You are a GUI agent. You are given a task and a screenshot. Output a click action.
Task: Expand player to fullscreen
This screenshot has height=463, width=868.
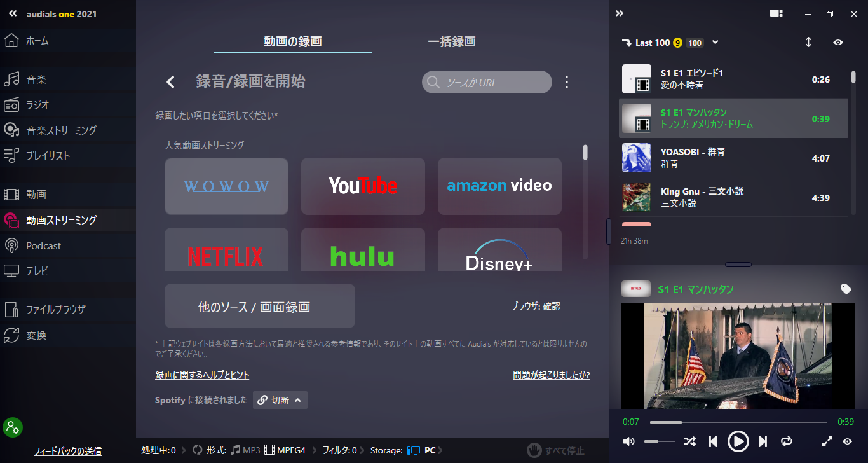[x=827, y=441]
